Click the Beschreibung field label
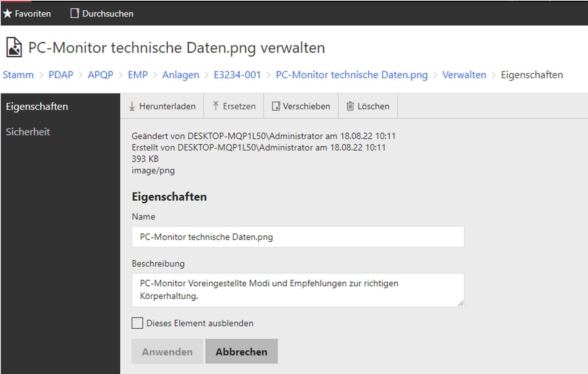 [158, 264]
